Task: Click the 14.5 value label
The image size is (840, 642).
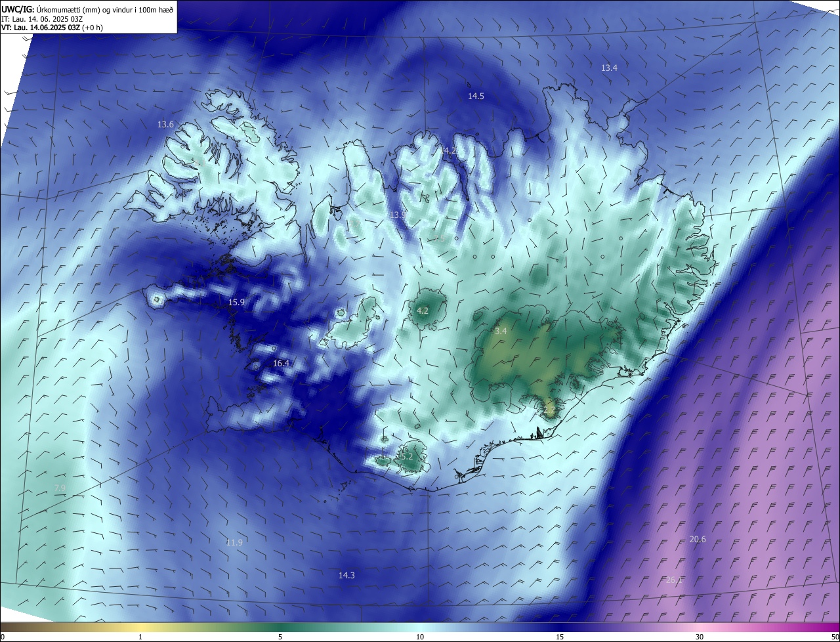Action: coord(476,96)
